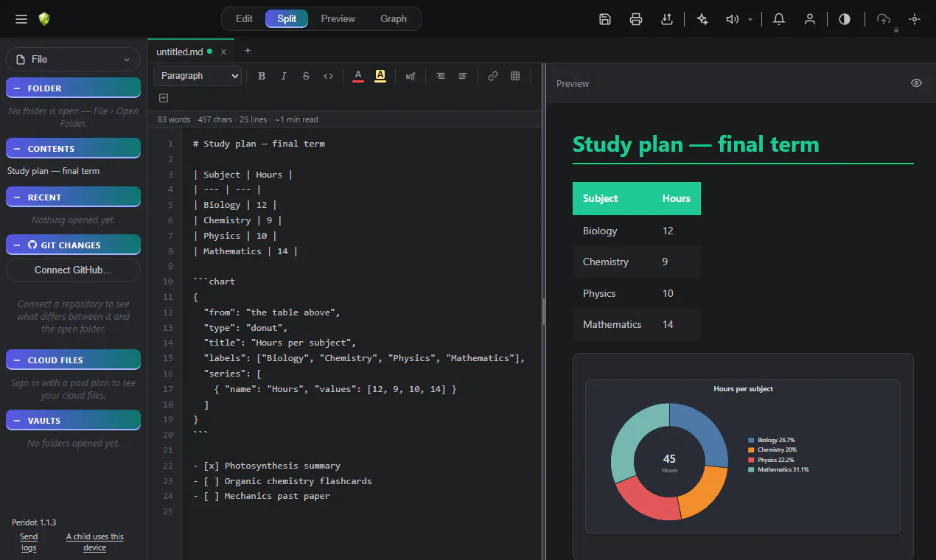The width and height of the screenshot is (936, 560).
Task: Toggle preview visibility with the eye icon
Action: (916, 83)
